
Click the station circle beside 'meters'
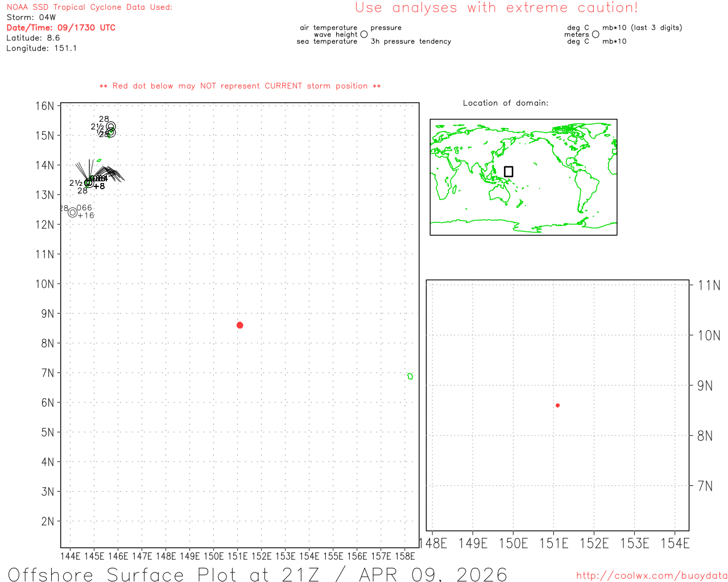click(x=595, y=35)
